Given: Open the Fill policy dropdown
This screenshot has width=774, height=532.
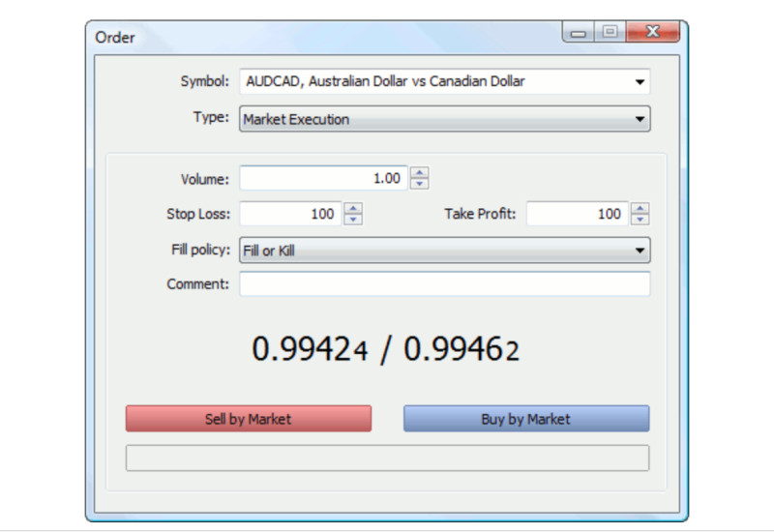Looking at the screenshot, I should pos(445,251).
